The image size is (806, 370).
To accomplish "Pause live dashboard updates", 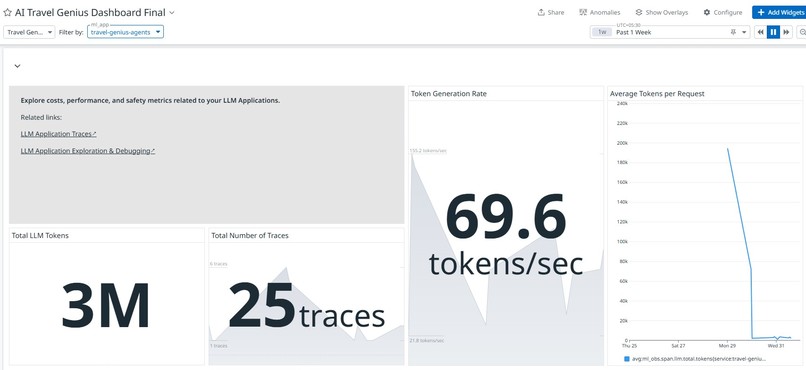I will pos(773,32).
